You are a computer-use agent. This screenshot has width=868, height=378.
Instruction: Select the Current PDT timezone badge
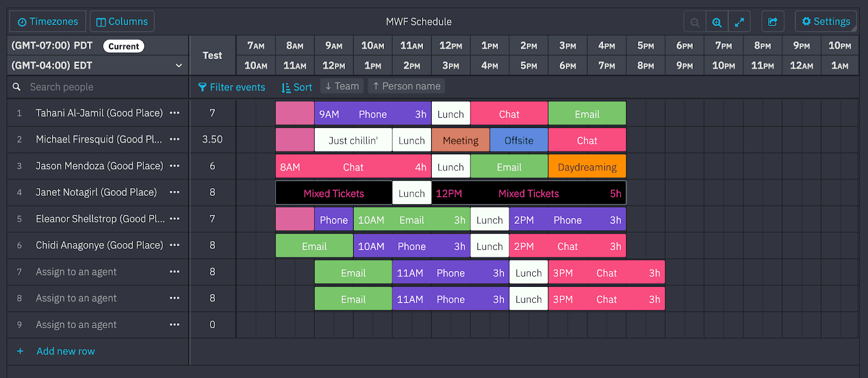[x=124, y=46]
